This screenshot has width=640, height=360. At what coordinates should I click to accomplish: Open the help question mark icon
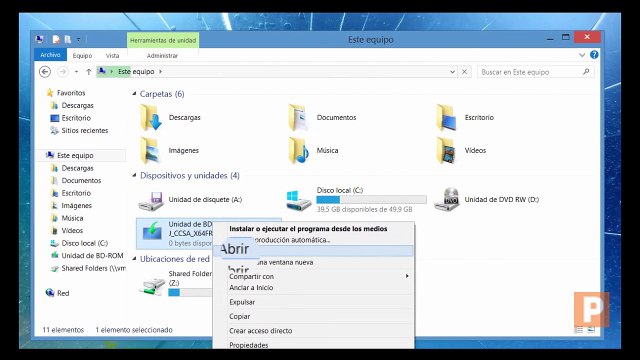coord(594,55)
